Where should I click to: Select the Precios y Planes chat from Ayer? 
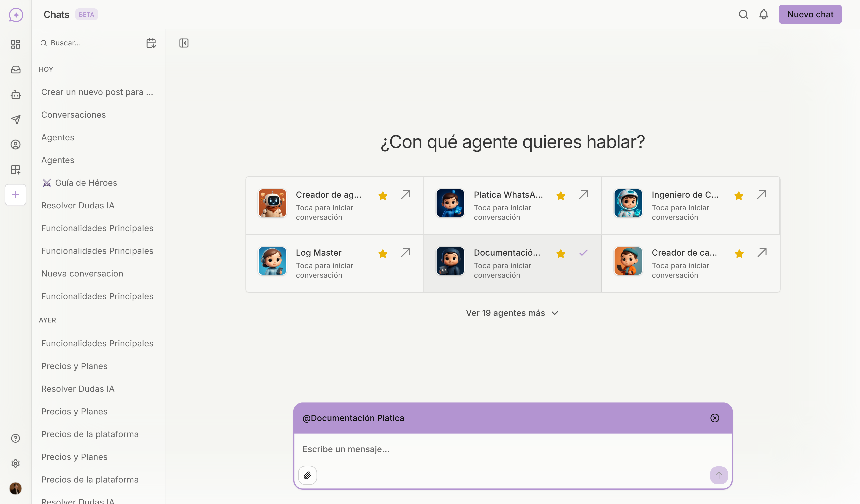tap(74, 366)
